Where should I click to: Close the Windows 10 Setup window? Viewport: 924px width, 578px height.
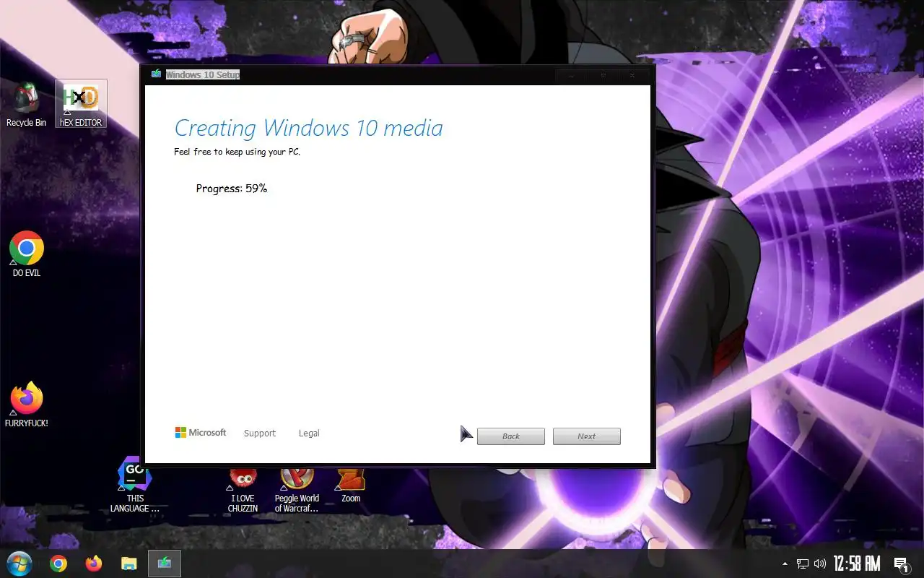click(x=632, y=75)
